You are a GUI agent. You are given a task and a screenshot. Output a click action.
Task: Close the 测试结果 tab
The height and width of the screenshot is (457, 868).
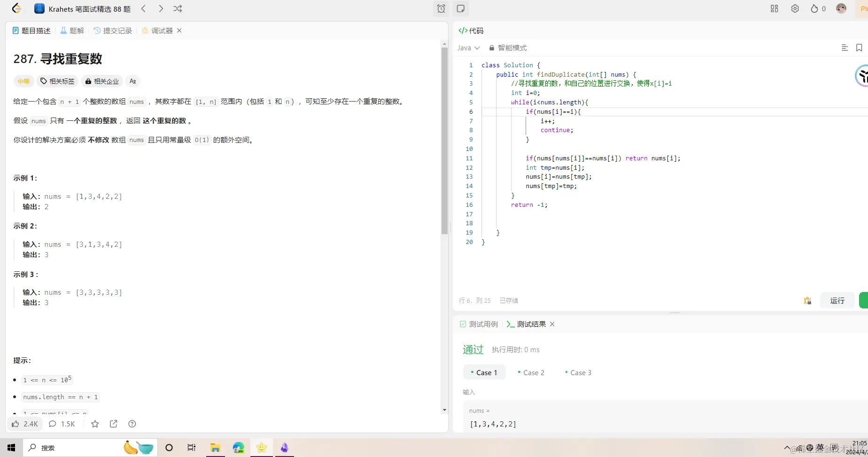click(552, 324)
